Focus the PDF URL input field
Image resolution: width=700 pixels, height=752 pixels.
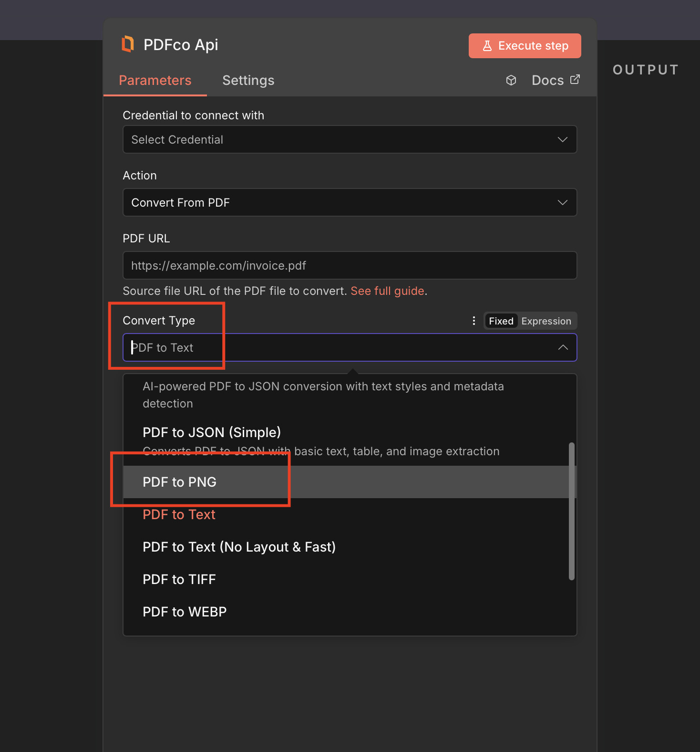click(x=350, y=266)
